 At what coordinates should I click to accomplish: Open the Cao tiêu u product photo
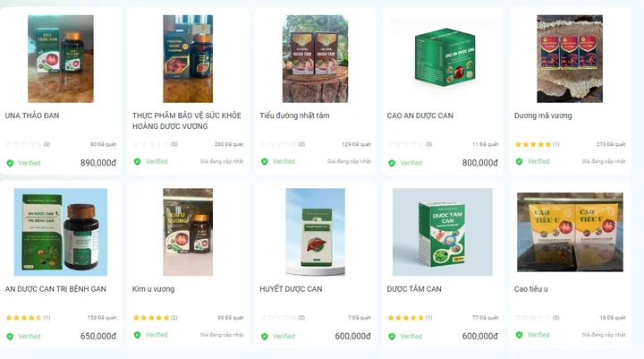[570, 232]
